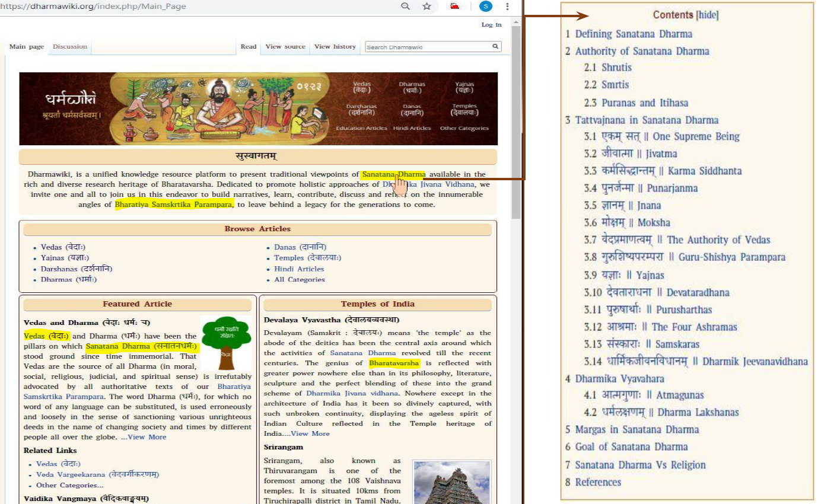The width and height of the screenshot is (818, 504).
Task: Click the zoom magnifier icon in address bar
Action: pos(406,7)
